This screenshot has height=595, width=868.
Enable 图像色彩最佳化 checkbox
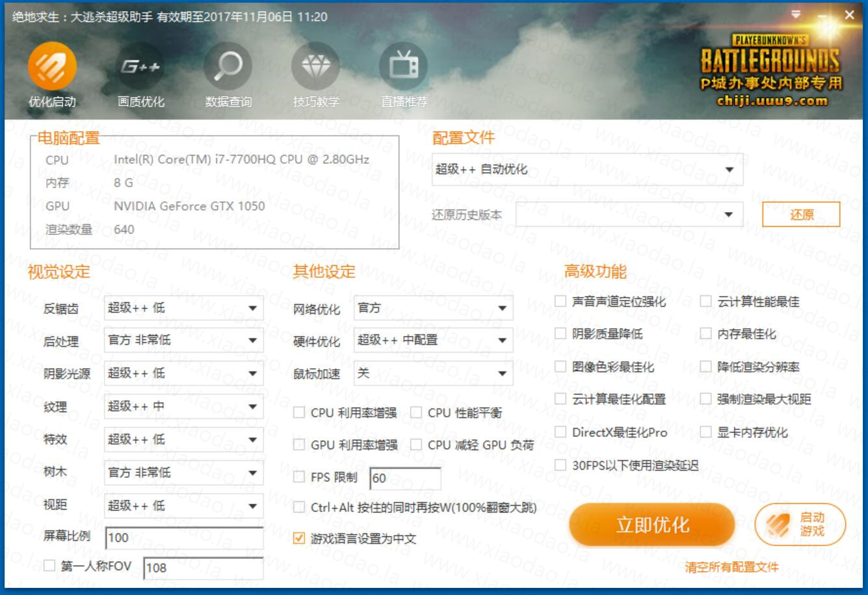(x=560, y=366)
